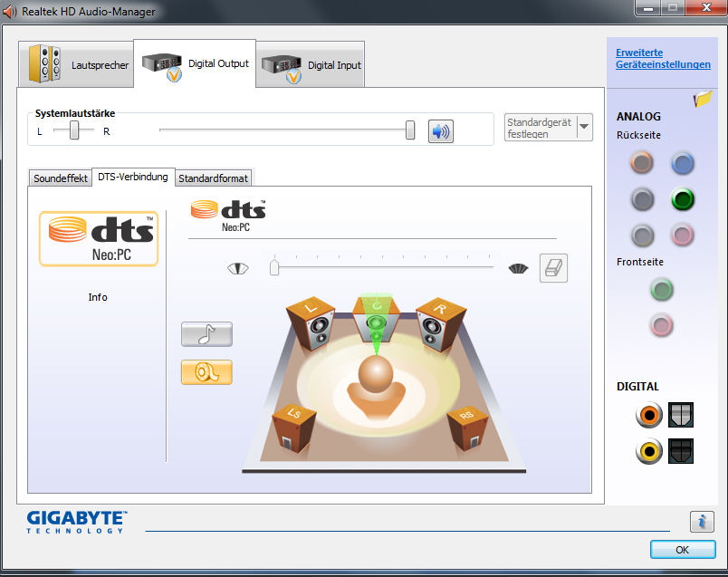Screen dimensions: 728x577
Task: Click the blue rear analog jack
Action: (683, 164)
